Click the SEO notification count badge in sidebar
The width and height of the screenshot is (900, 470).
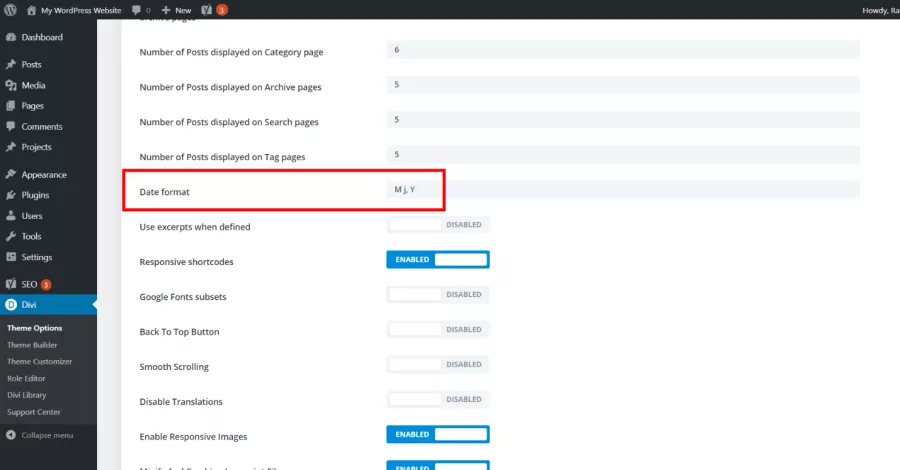pos(46,285)
